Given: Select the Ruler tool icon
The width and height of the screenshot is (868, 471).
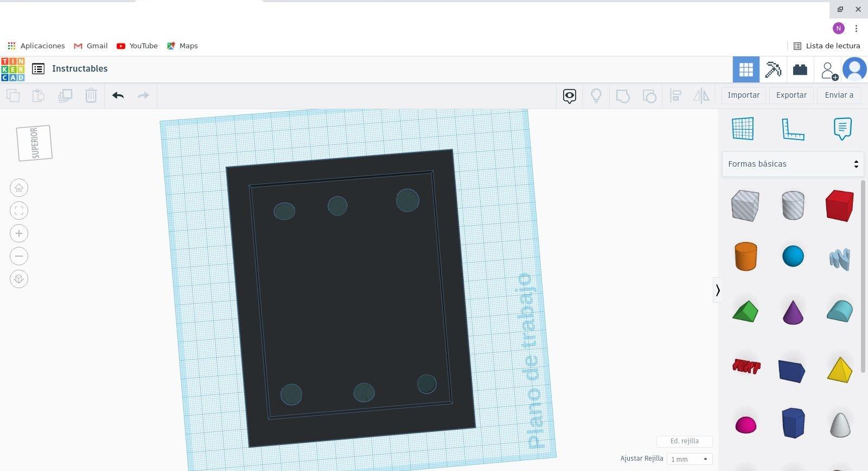Looking at the screenshot, I should point(793,129).
